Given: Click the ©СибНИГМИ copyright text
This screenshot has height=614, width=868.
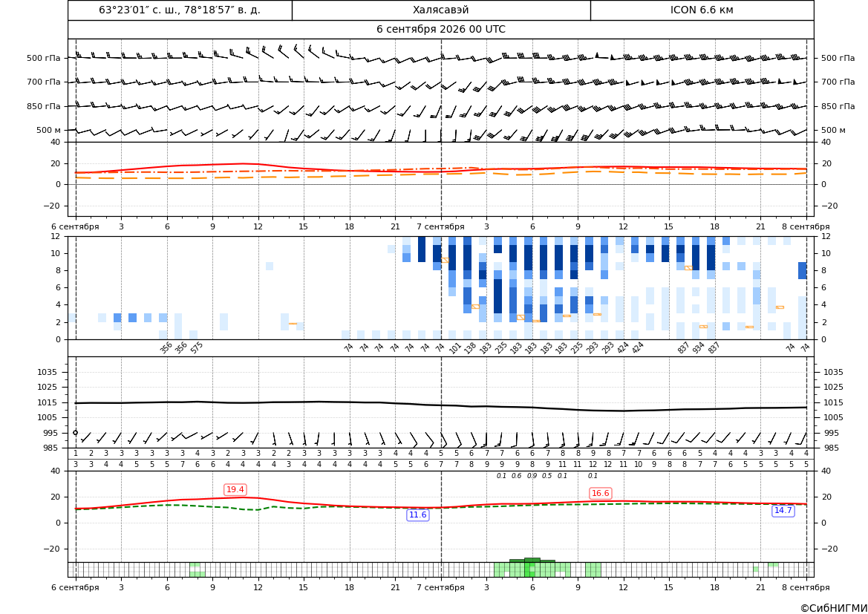Looking at the screenshot, I should pyautogui.click(x=834, y=608).
